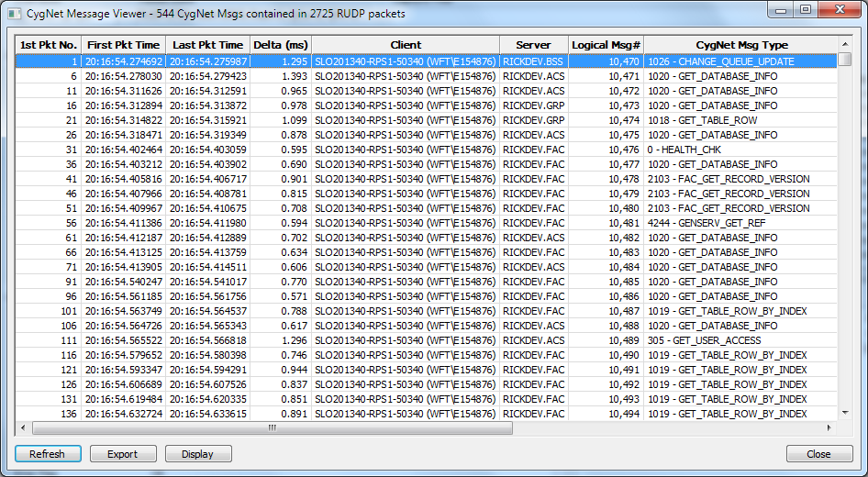Sort by First Pkt Time column header
The image size is (868, 477).
(x=123, y=45)
